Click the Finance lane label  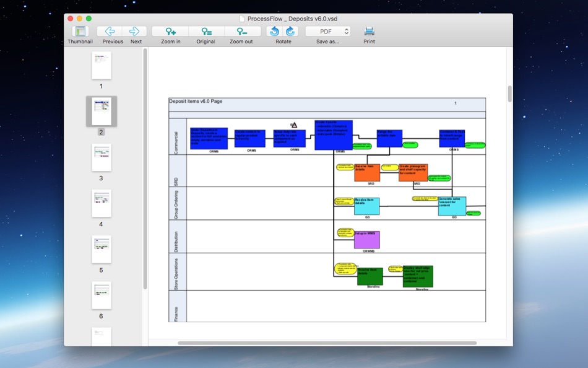[x=176, y=314]
